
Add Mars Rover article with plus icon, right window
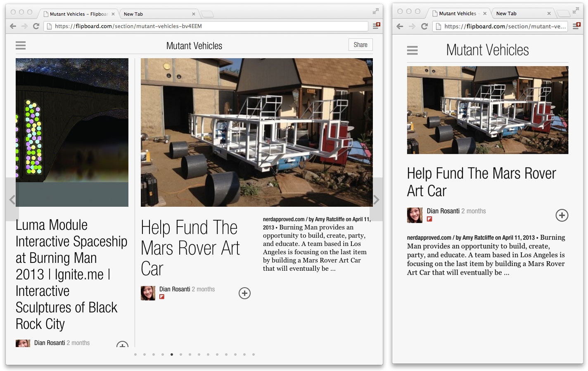562,215
